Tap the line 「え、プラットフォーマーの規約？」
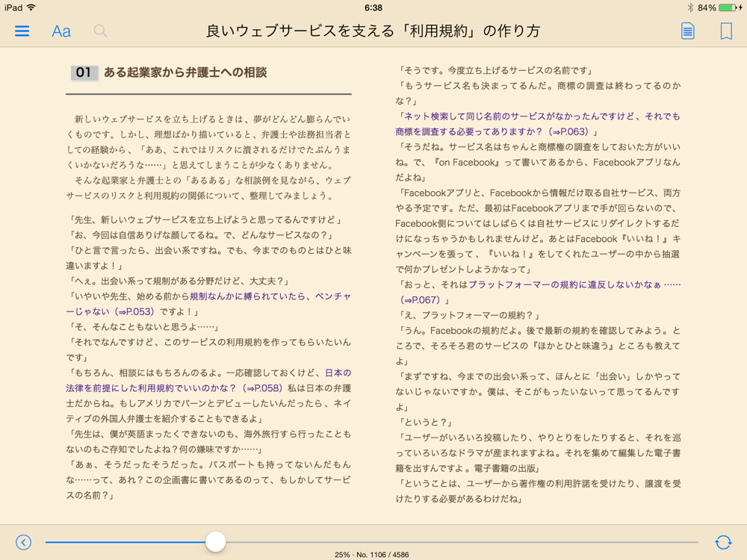Screen dimensions: 747x560 click(x=469, y=315)
